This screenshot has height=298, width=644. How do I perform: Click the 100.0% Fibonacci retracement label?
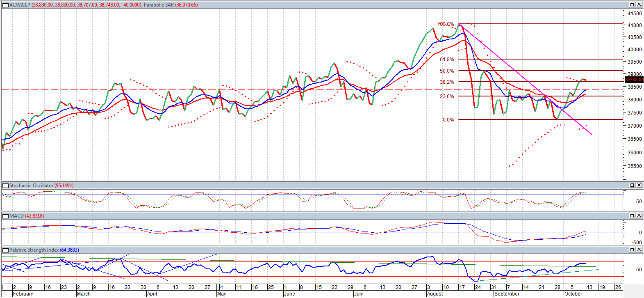(446, 24)
